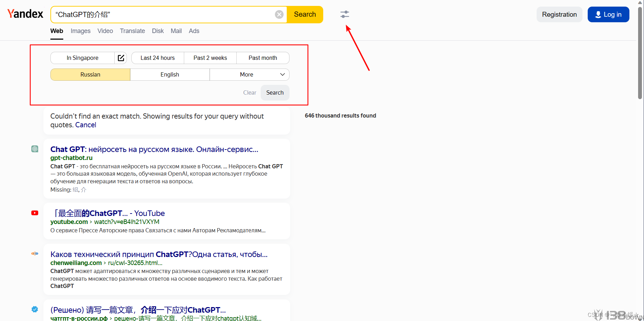Select the Last 24 hours time filter
This screenshot has height=321, width=644.
click(x=158, y=58)
